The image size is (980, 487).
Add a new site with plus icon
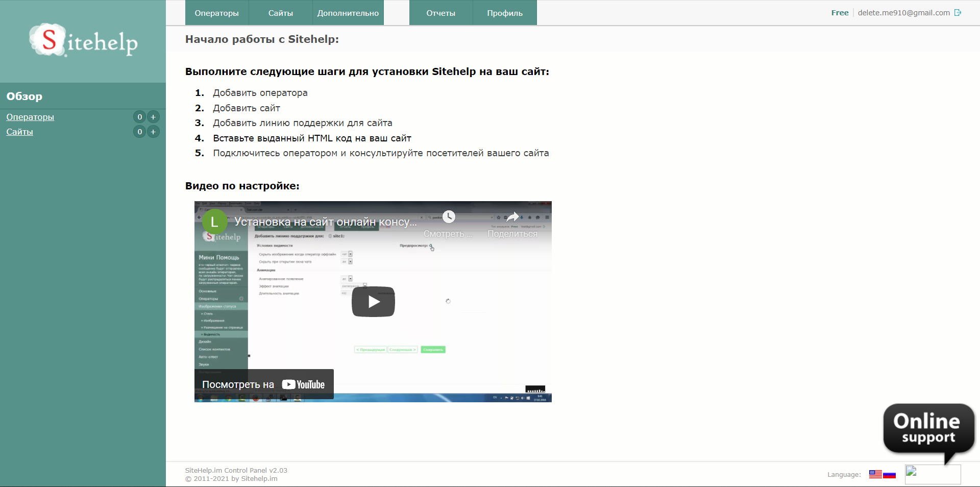[x=153, y=132]
